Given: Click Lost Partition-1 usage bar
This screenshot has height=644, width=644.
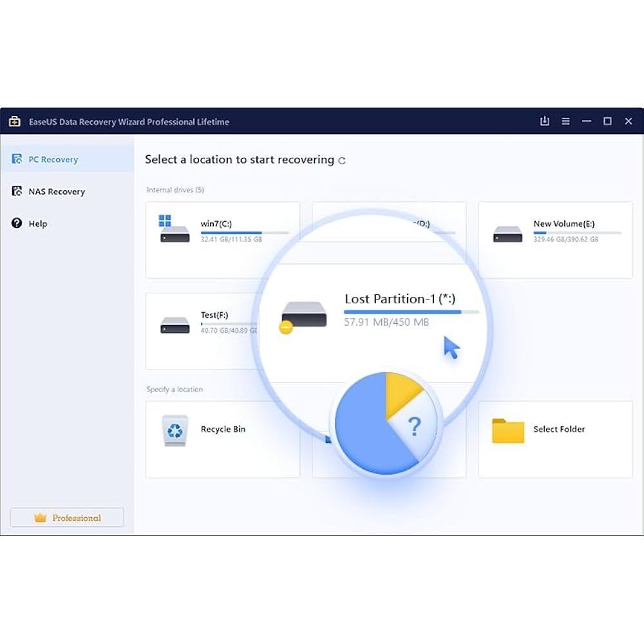Looking at the screenshot, I should coord(412,312).
